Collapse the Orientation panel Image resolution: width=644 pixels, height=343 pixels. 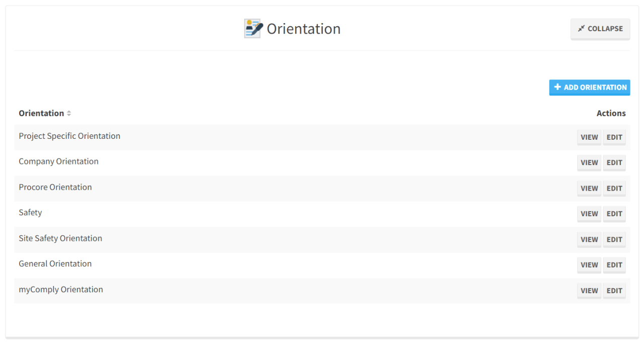point(600,29)
